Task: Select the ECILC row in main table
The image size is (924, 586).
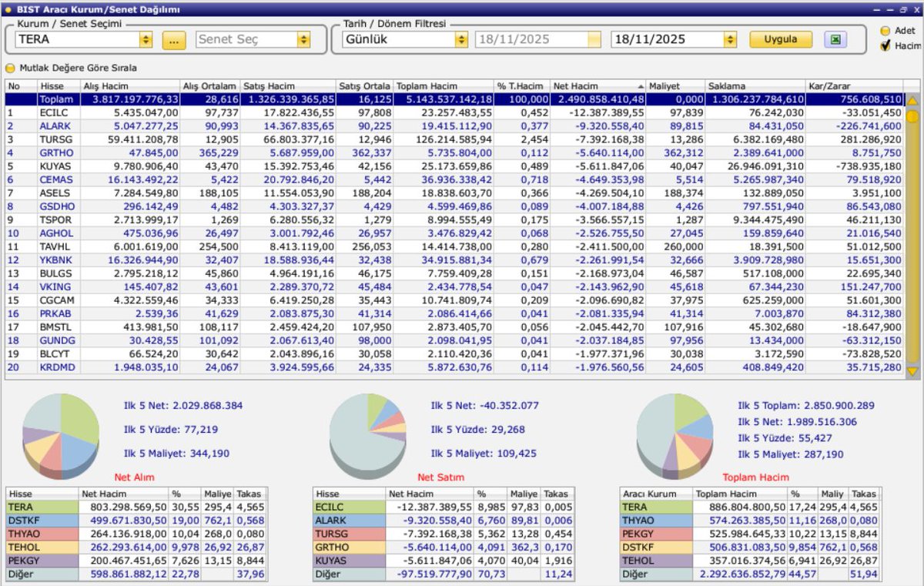Action: pos(454,112)
